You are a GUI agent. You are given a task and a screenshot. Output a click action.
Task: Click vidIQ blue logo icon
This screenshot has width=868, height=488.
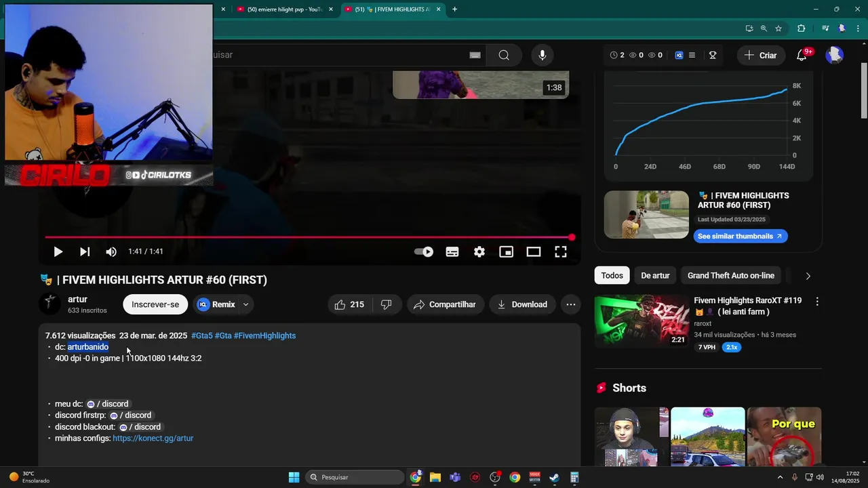point(679,55)
